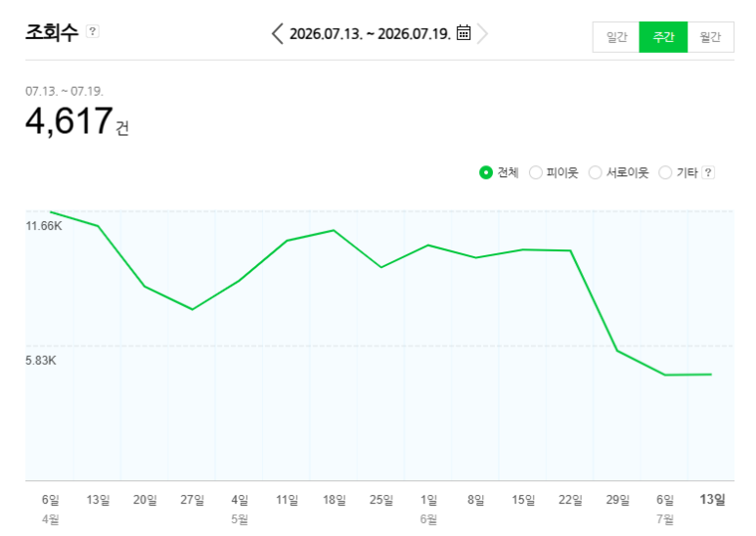
Task: Click the 4월 month label
Action: (x=50, y=519)
